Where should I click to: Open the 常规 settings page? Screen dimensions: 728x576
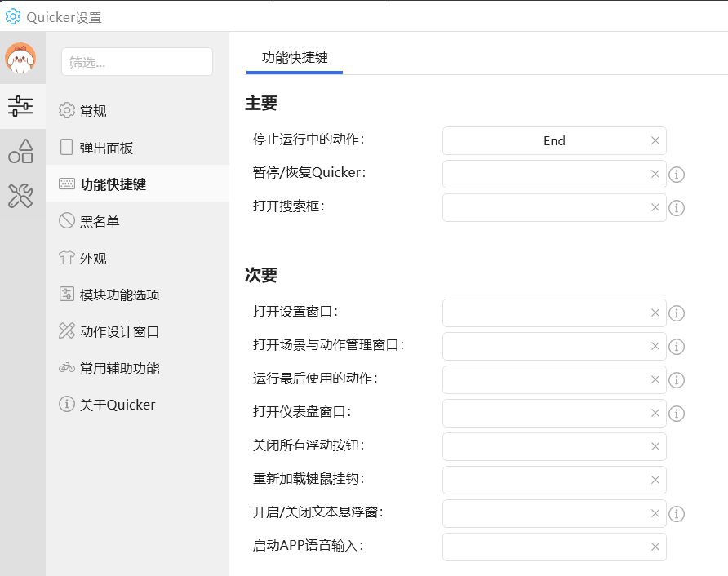coord(137,111)
